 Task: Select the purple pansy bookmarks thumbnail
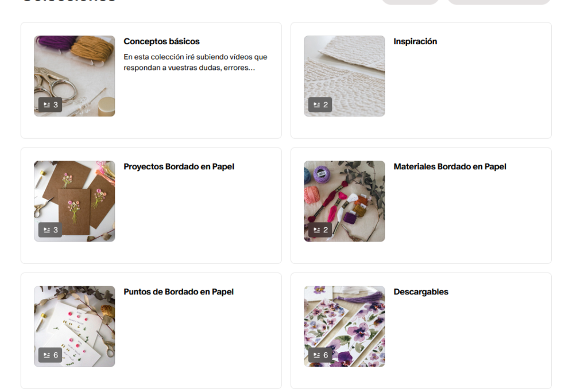pos(345,326)
